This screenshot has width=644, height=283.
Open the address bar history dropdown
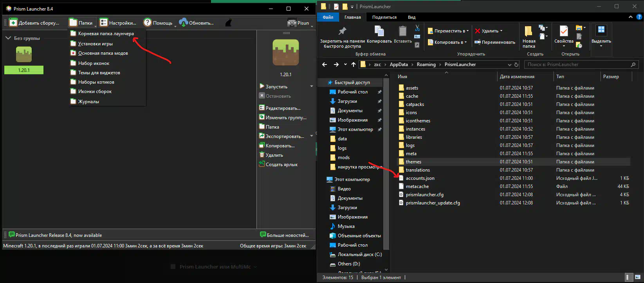[x=509, y=64]
